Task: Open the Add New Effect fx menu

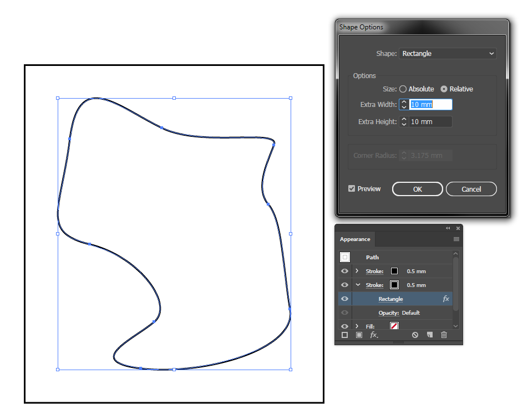Action: (x=373, y=335)
